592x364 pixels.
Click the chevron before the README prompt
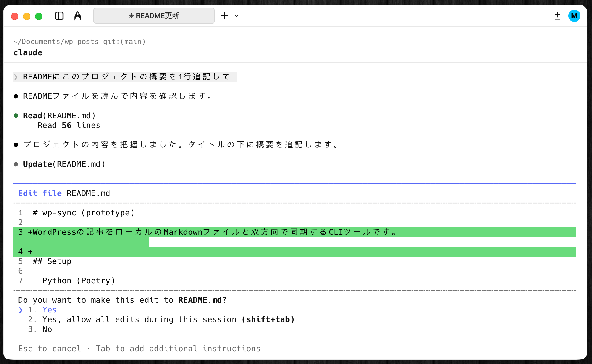(16, 77)
